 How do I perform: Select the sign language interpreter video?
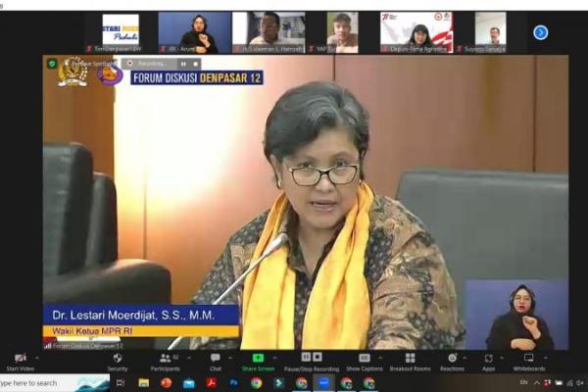(x=515, y=316)
